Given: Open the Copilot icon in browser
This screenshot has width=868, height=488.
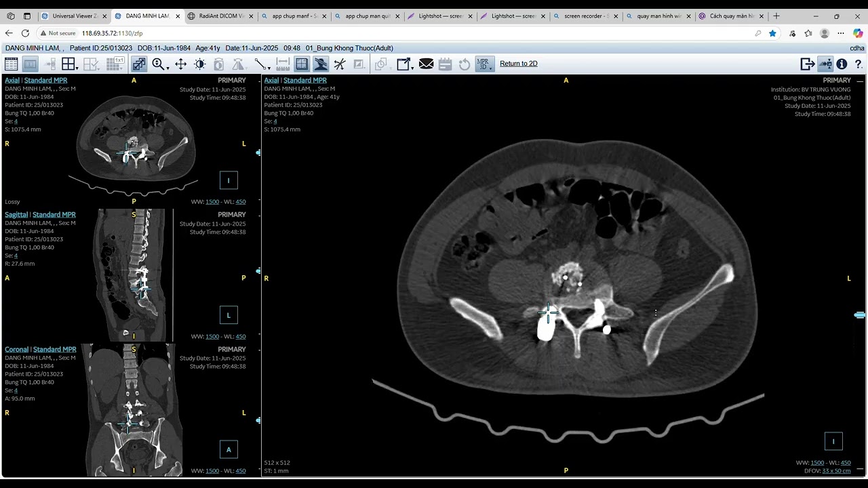Looking at the screenshot, I should pyautogui.click(x=858, y=33).
